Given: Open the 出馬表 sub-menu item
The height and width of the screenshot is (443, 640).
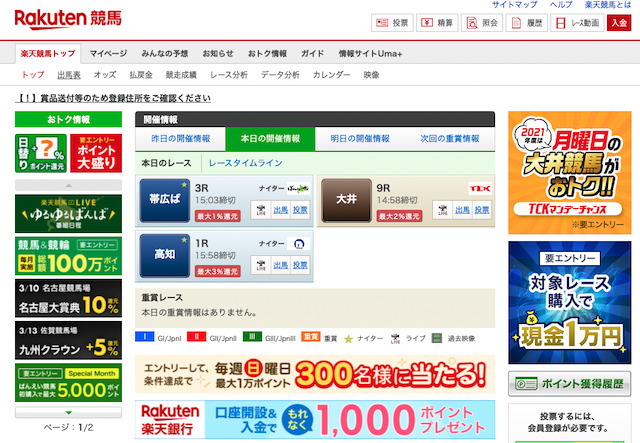Looking at the screenshot, I should click(x=69, y=75).
